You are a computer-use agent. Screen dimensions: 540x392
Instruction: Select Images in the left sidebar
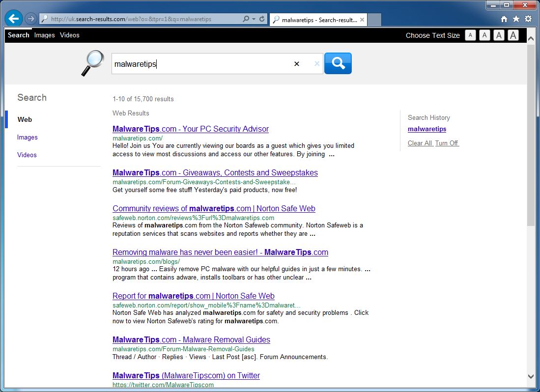click(27, 138)
